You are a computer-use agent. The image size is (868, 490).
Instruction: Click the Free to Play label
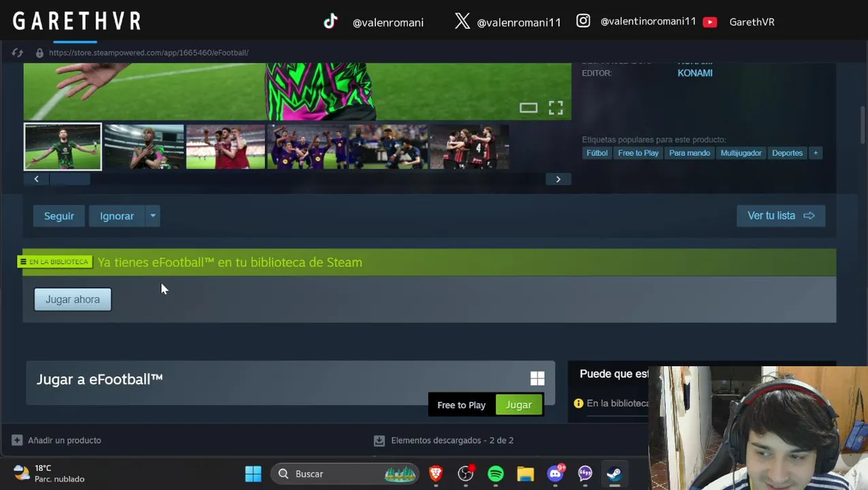pyautogui.click(x=462, y=405)
